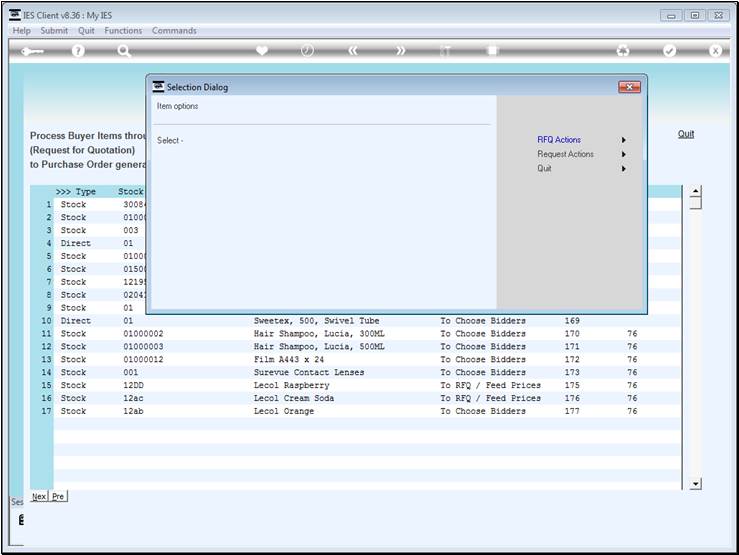Click stock code 12DD
The height and width of the screenshot is (555, 739).
click(x=133, y=385)
